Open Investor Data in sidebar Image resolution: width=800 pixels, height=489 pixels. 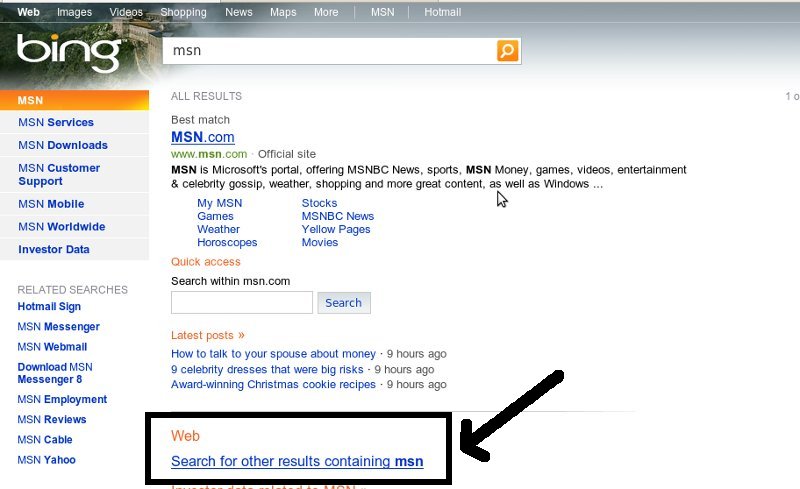(54, 249)
